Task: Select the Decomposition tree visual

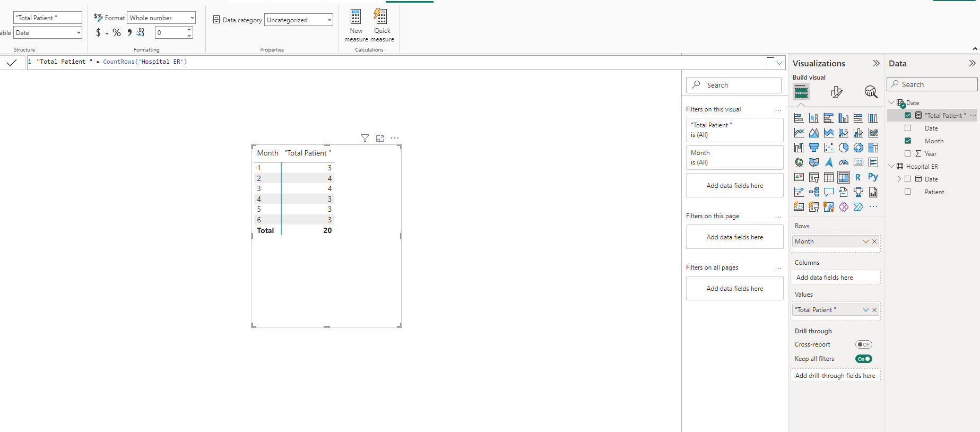Action: coord(813,192)
